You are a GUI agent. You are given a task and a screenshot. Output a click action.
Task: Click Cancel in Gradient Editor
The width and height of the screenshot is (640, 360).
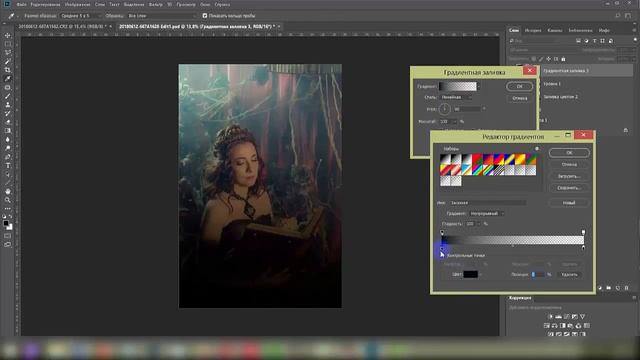pyautogui.click(x=569, y=164)
